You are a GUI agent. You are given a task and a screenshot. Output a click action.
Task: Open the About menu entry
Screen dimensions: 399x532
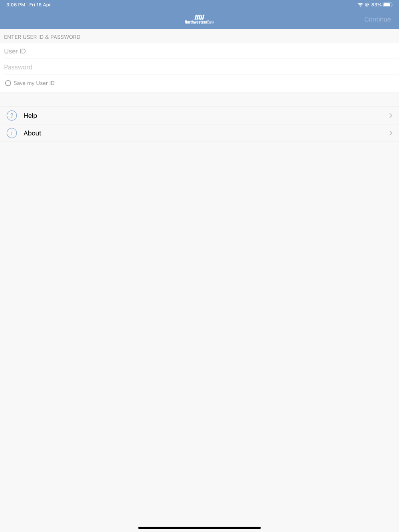pos(199,133)
